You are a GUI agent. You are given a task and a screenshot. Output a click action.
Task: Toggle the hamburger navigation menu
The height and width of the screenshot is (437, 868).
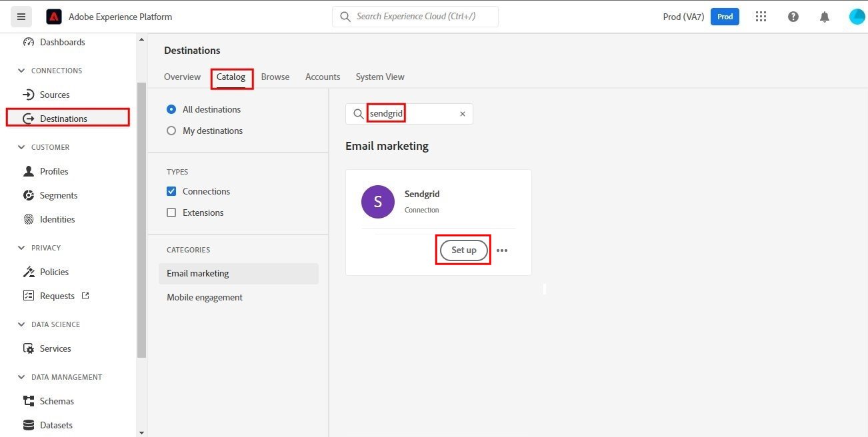[x=21, y=17]
